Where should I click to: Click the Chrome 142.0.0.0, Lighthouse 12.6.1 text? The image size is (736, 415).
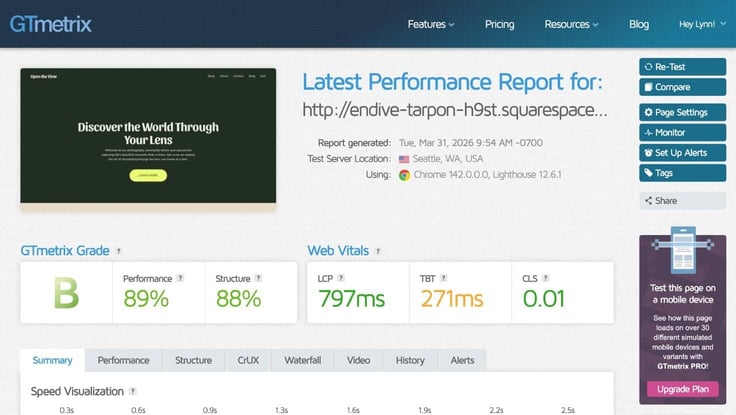coord(487,175)
